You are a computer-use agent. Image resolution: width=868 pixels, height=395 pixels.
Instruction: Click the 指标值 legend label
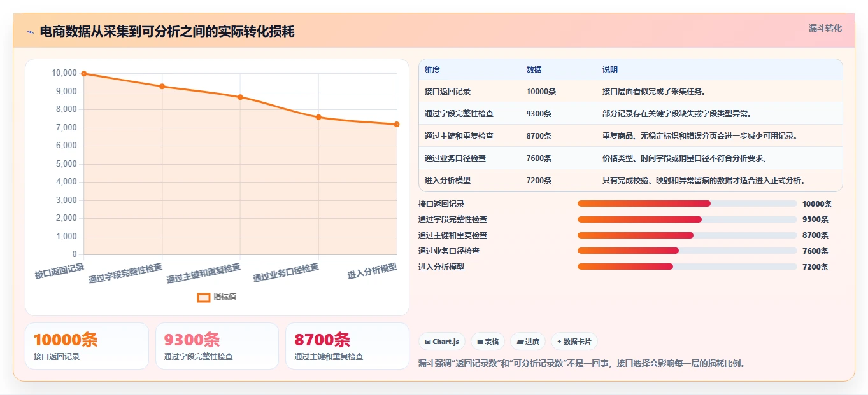(x=225, y=297)
